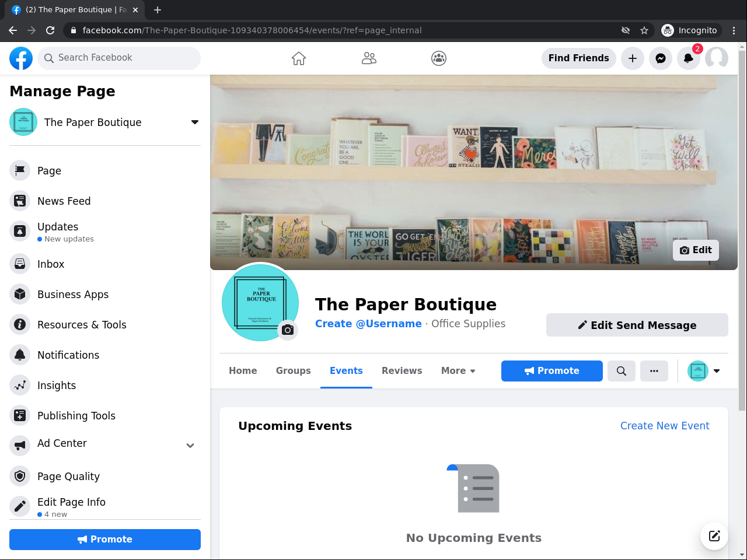This screenshot has height=560, width=747.
Task: Switch to the Reviews tab
Action: (x=402, y=371)
